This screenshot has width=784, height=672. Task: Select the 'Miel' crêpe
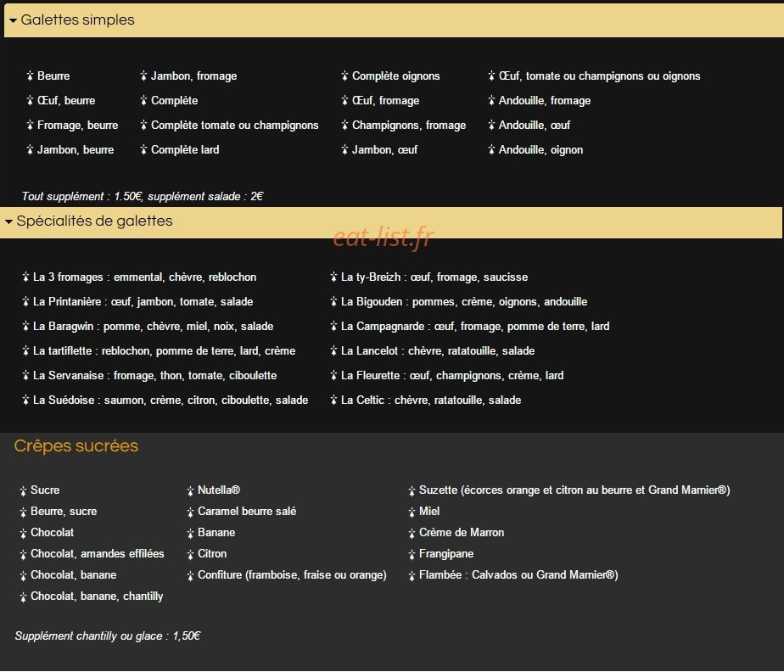(x=429, y=511)
